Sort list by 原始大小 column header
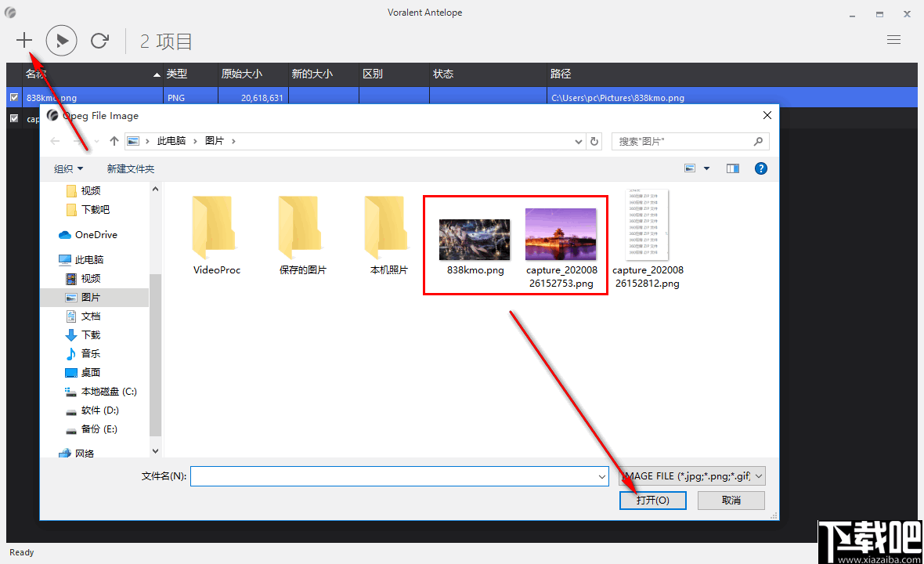This screenshot has height=564, width=924. (254, 74)
